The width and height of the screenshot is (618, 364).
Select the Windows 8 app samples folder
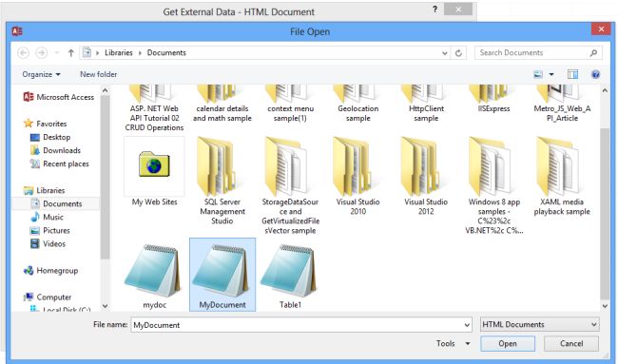point(494,186)
